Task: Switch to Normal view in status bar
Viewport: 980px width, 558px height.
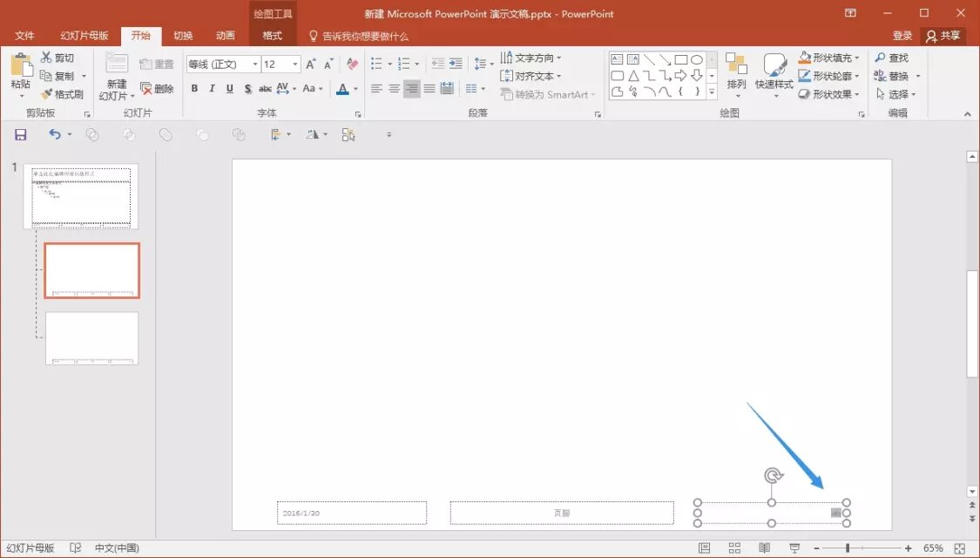Action: point(705,548)
